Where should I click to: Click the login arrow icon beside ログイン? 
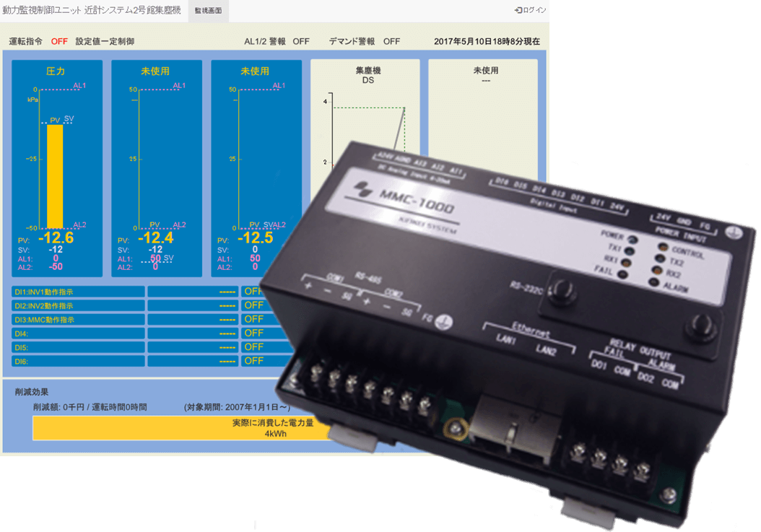pos(518,10)
